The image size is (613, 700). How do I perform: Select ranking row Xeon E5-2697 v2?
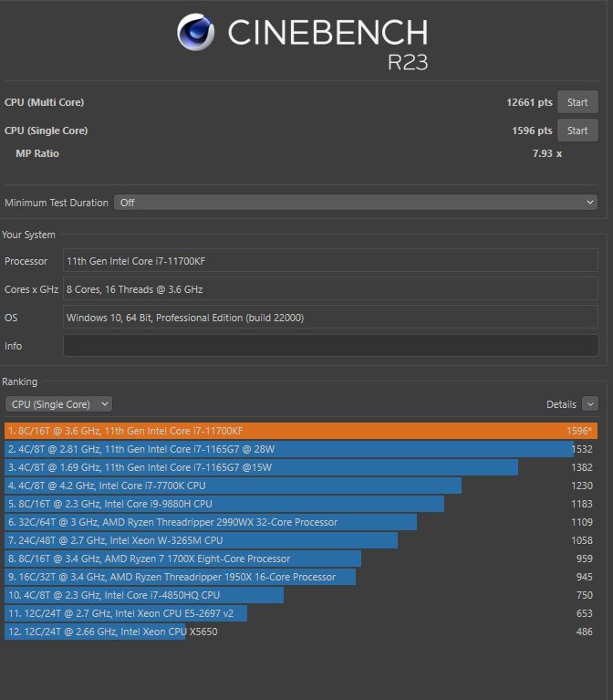pos(301,613)
